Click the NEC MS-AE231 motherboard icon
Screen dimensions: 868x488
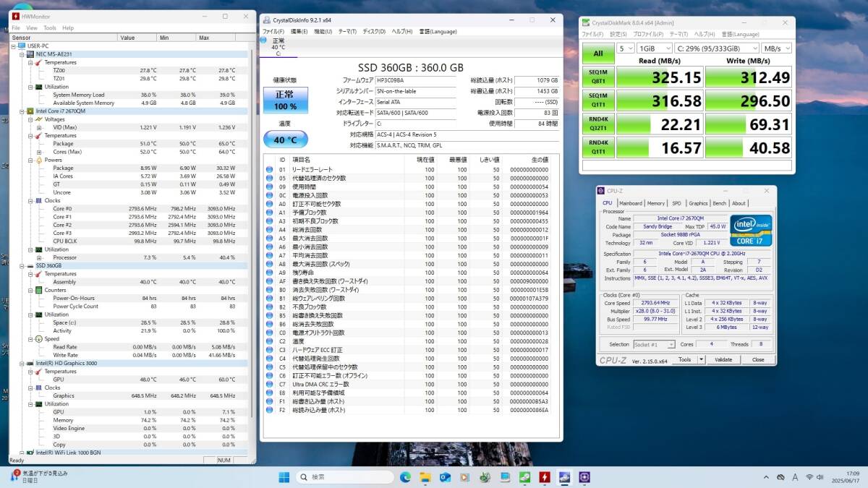pyautogui.click(x=30, y=53)
